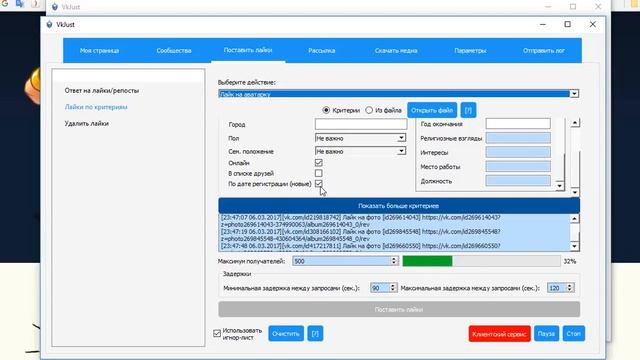Maximize the background Vklust window
The height and width of the screenshot is (360, 640).
tap(573, 7)
